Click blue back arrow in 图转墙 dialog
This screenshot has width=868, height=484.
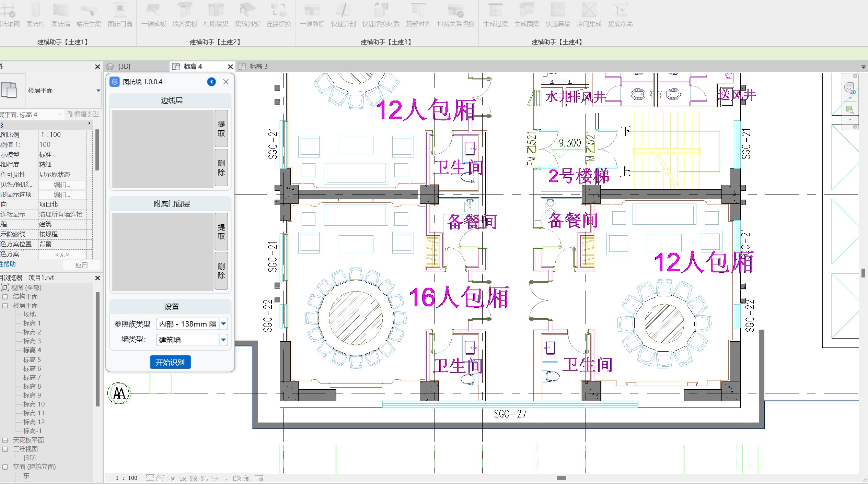pos(211,82)
